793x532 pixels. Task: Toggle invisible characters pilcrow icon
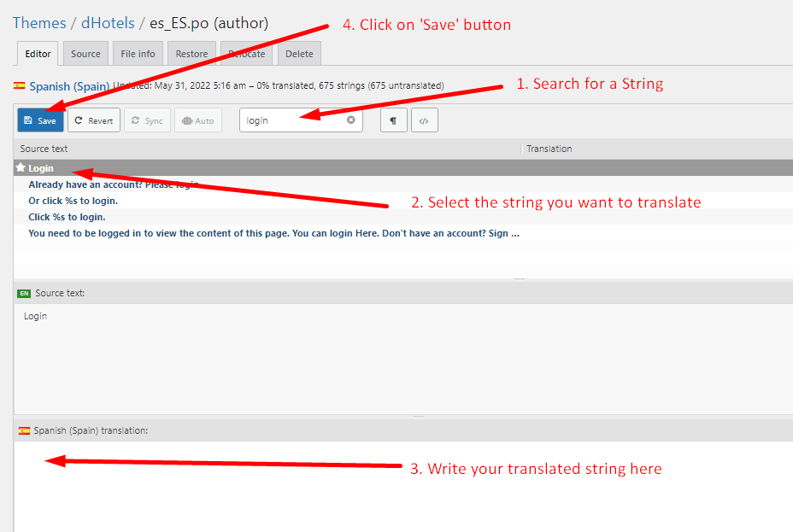point(393,120)
